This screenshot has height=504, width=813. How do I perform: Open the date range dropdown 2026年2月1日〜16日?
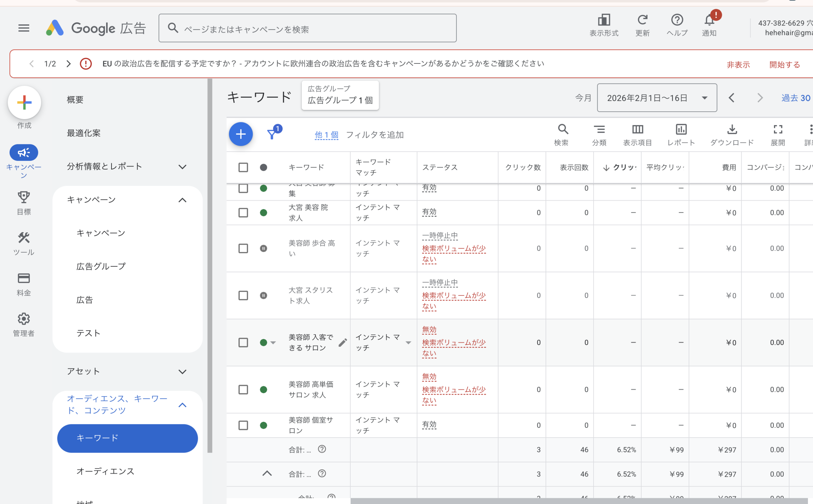pyautogui.click(x=657, y=98)
